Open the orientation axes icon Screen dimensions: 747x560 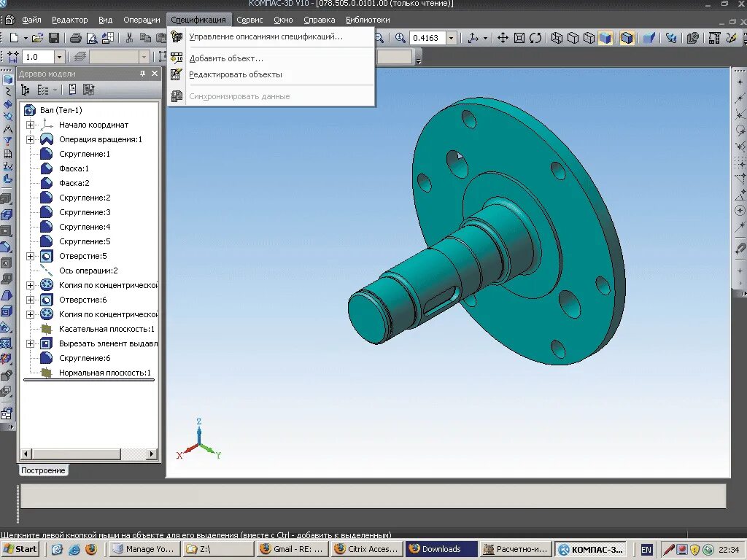tap(473, 38)
